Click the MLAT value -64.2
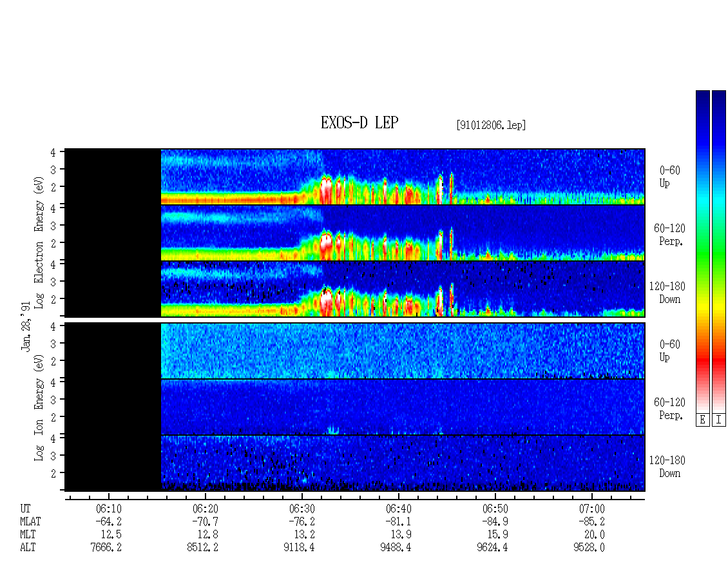The width and height of the screenshot is (728, 564). click(109, 521)
